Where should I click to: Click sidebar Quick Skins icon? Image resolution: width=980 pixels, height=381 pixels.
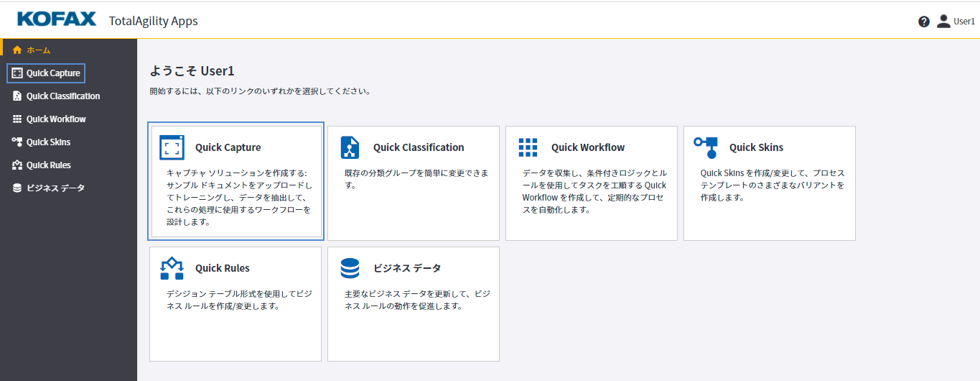tap(17, 142)
